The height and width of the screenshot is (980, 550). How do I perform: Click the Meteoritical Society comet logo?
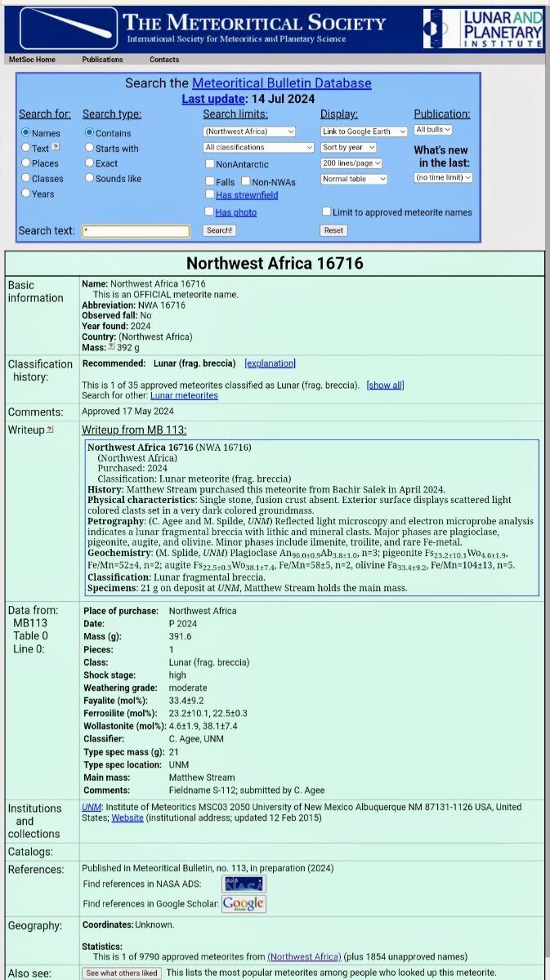[x=69, y=28]
